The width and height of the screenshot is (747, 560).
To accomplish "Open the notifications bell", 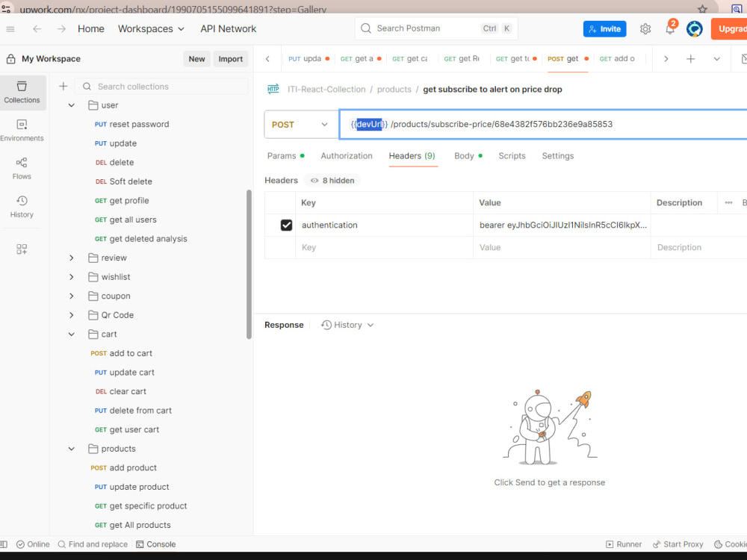I will coord(670,29).
